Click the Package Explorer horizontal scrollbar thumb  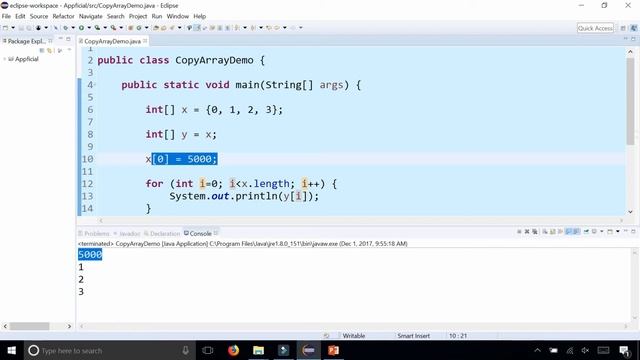[x=29, y=326]
